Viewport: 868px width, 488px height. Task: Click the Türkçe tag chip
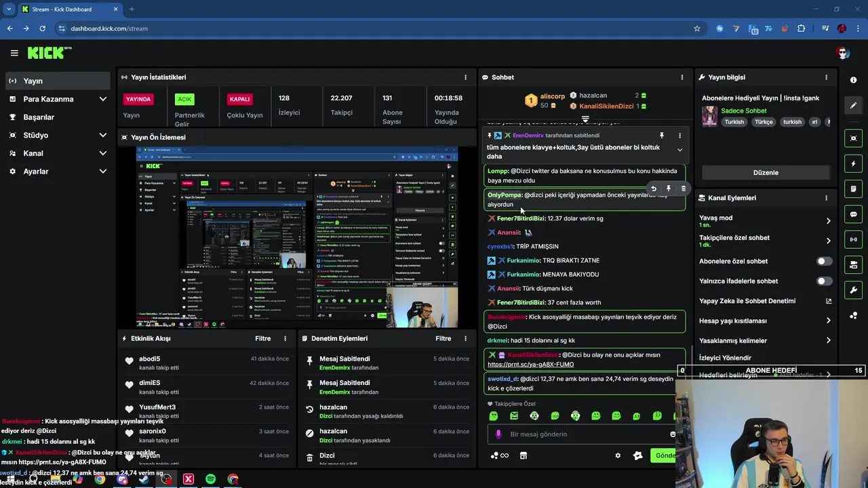pos(764,122)
